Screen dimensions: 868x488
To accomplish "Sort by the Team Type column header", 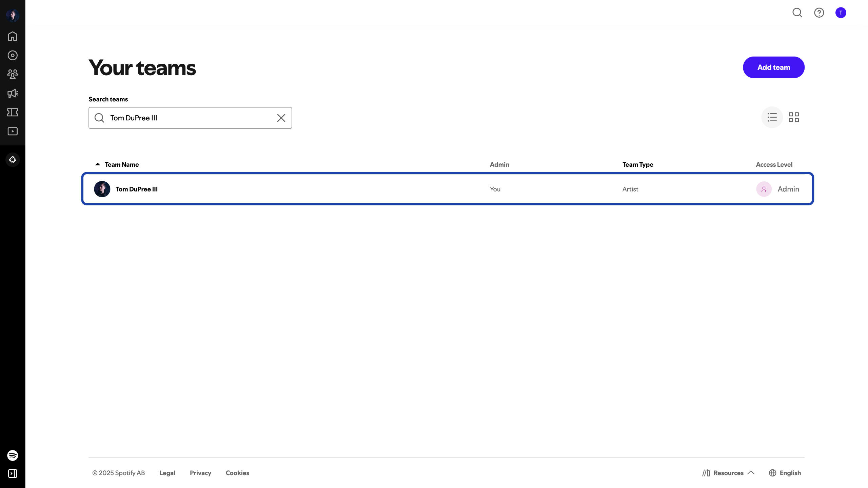I will click(637, 164).
